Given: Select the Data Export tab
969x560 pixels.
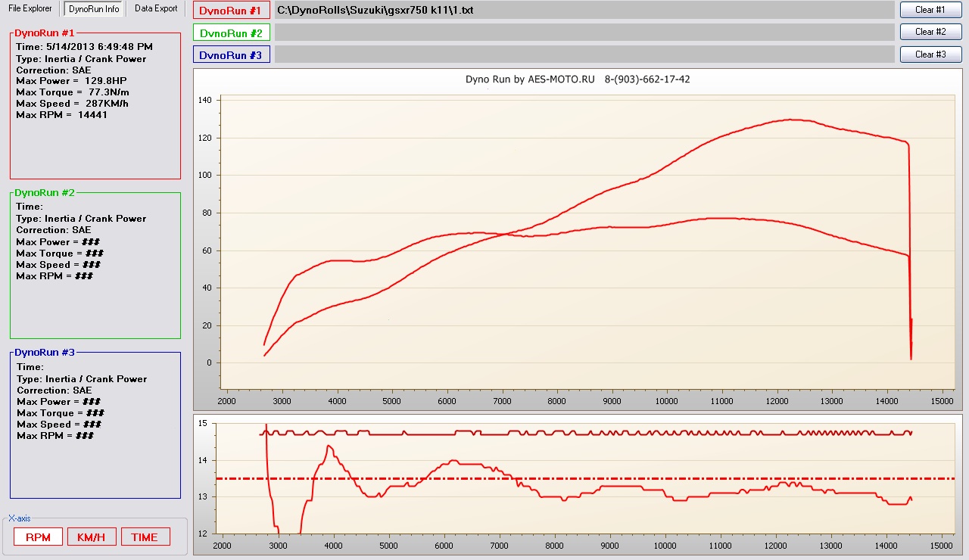Looking at the screenshot, I should click(156, 8).
